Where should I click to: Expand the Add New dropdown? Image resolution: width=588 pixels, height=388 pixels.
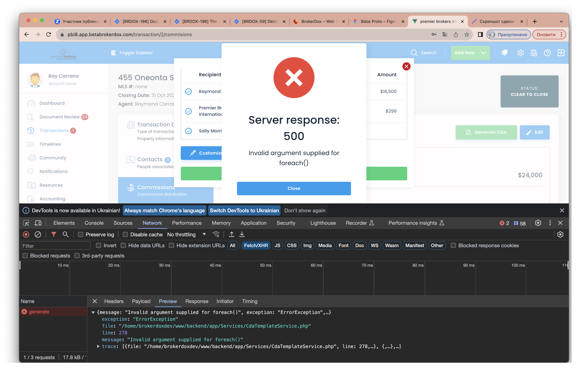[x=470, y=53]
